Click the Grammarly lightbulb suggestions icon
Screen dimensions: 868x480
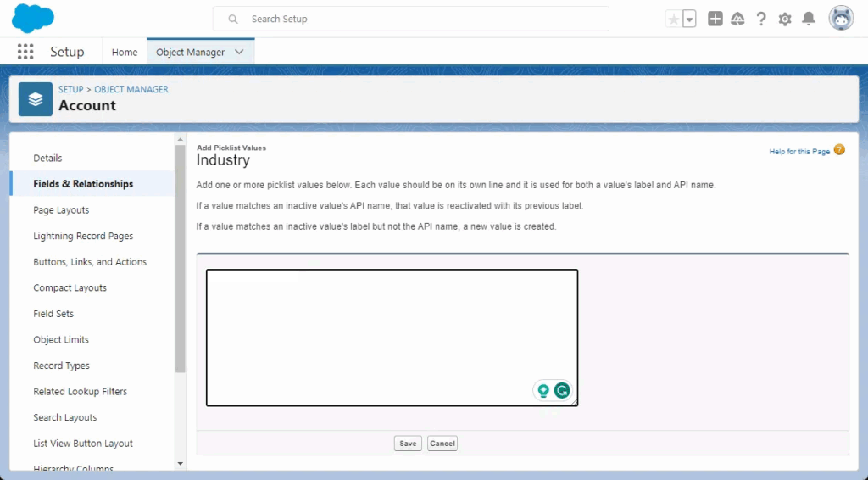click(x=543, y=391)
